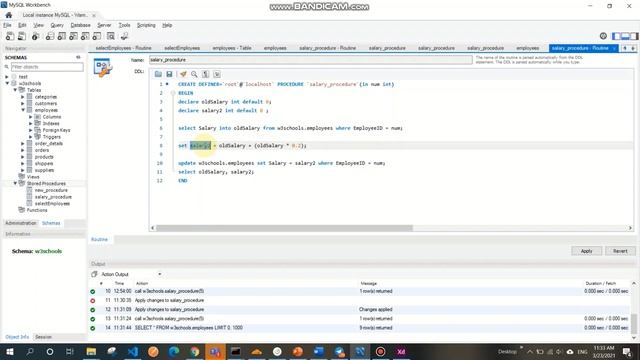Click the new SQL tab toolbar icon
The width and height of the screenshot is (640, 360).
(x=10, y=36)
